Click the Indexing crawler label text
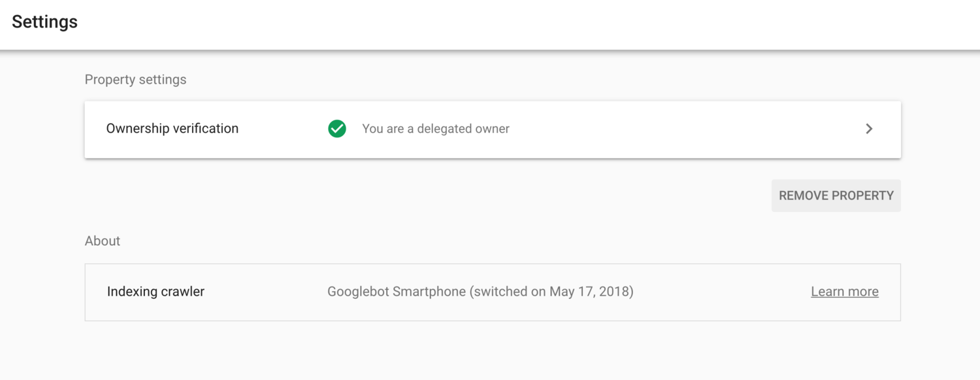The width and height of the screenshot is (980, 380). (155, 292)
